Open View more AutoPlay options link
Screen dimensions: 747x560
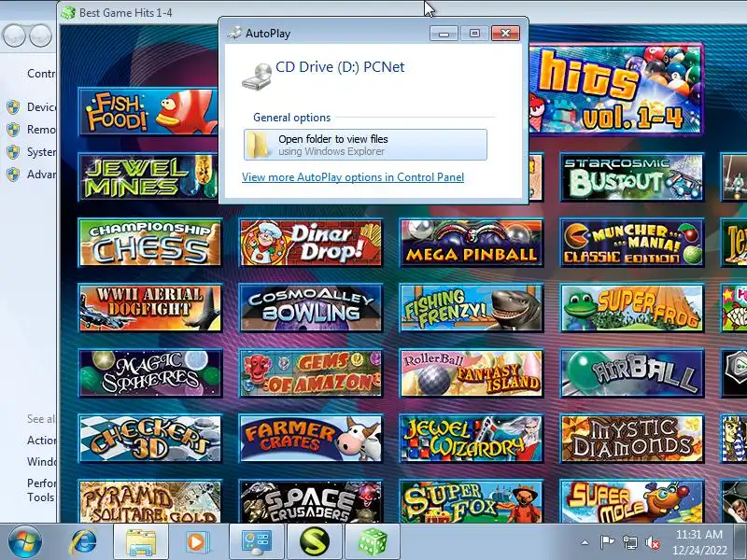tap(353, 177)
